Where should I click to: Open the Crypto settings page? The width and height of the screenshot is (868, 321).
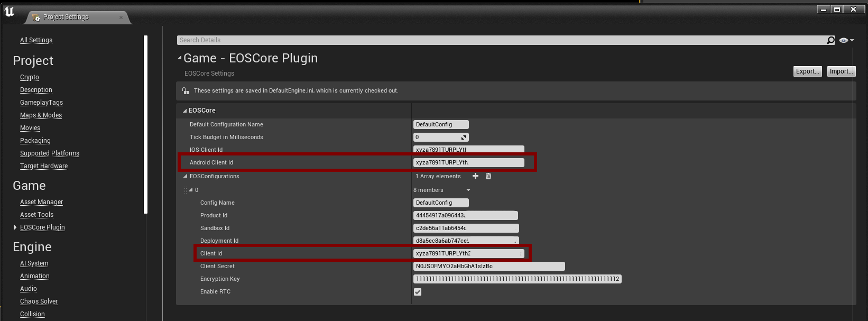[x=30, y=77]
